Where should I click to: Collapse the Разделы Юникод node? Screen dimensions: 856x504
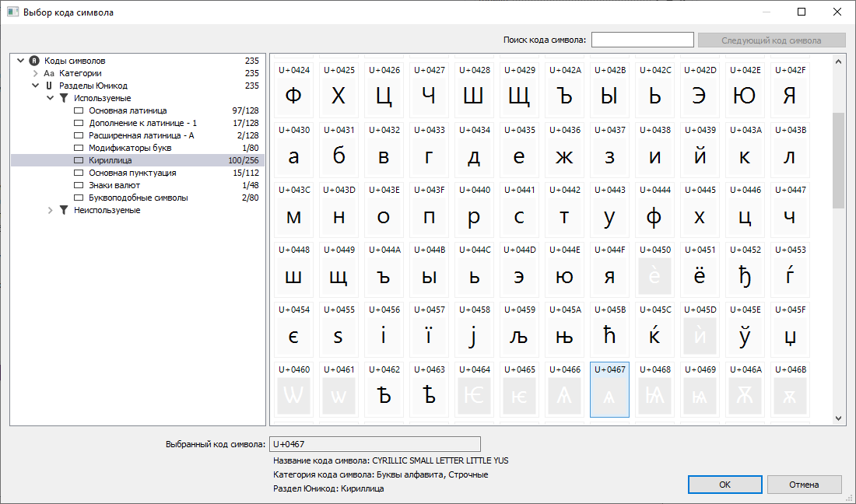coord(36,86)
